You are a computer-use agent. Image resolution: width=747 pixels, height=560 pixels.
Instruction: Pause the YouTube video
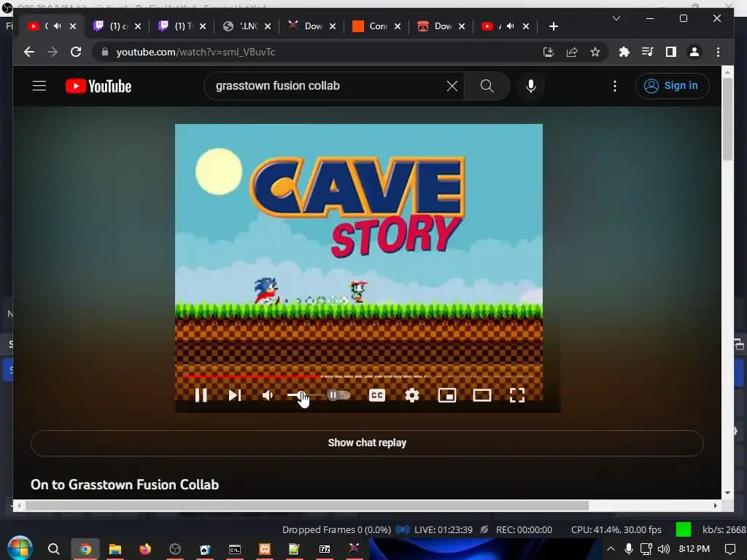(201, 395)
